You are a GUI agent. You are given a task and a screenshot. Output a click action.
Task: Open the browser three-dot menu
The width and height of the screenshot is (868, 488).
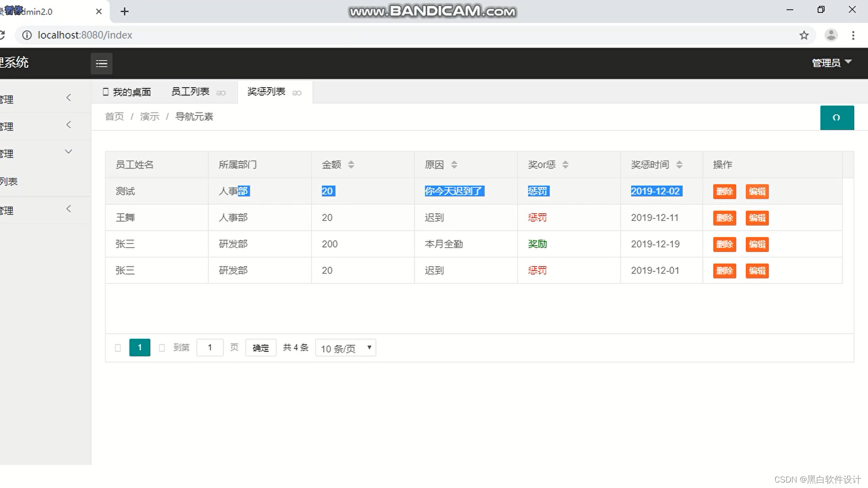coord(853,35)
